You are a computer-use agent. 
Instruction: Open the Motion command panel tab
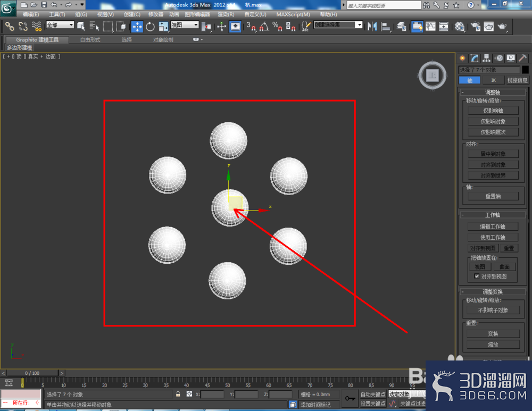tap(499, 58)
